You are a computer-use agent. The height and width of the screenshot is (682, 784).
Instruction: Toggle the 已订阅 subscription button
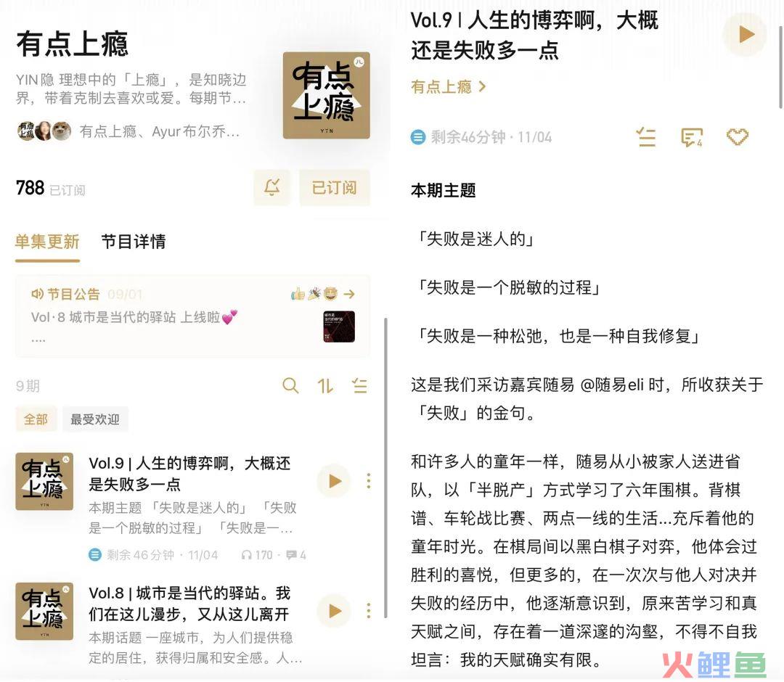pyautogui.click(x=334, y=187)
